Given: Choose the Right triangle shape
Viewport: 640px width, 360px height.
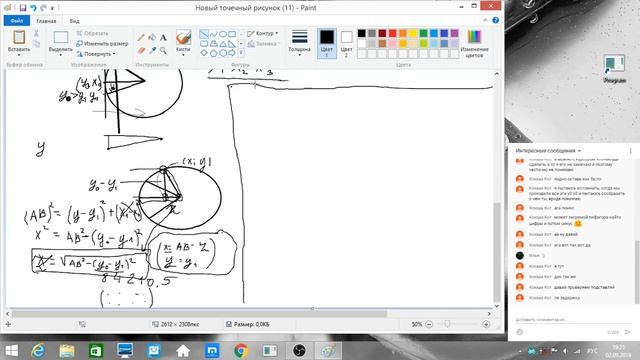Looking at the screenshot, I should [x=232, y=43].
